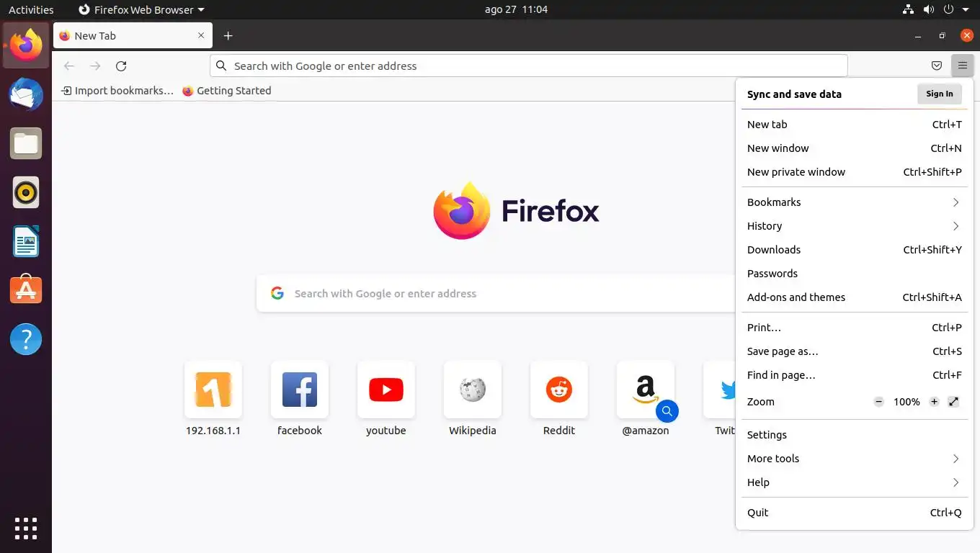Open Thunderbird Mail from the dock

[26, 94]
